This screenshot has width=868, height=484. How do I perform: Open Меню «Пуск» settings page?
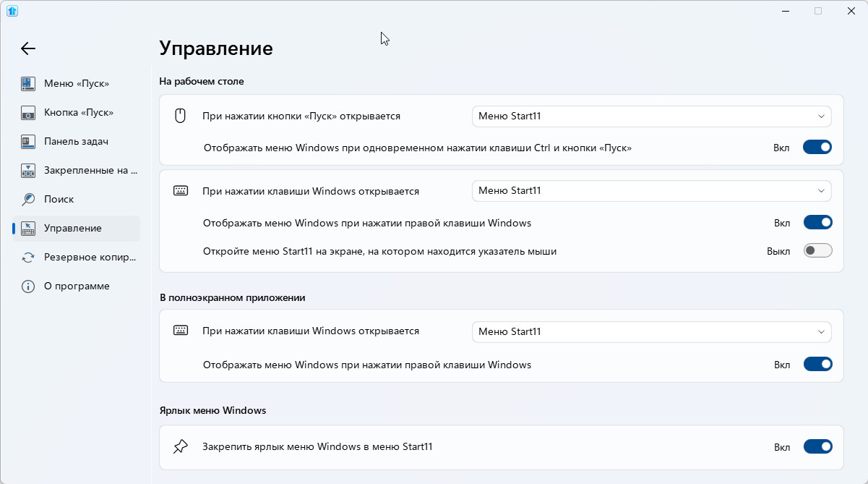click(x=77, y=83)
